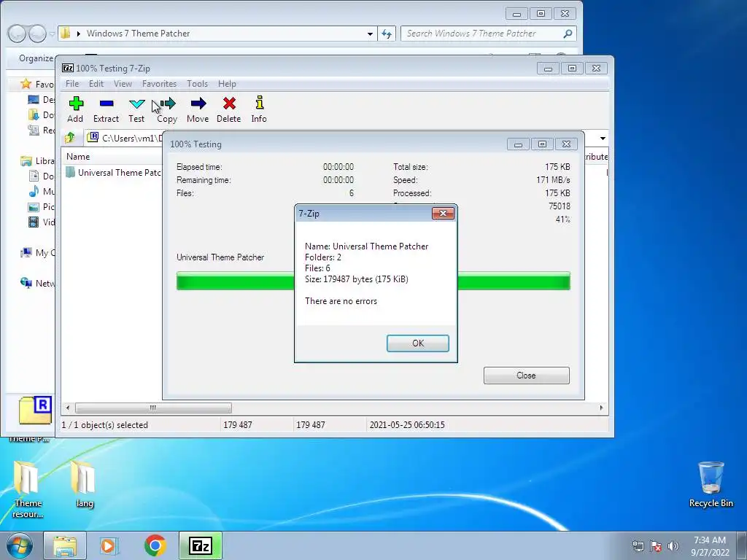Click the Universal Theme Patcher folder icon
The width and height of the screenshot is (747, 560).
click(71, 172)
